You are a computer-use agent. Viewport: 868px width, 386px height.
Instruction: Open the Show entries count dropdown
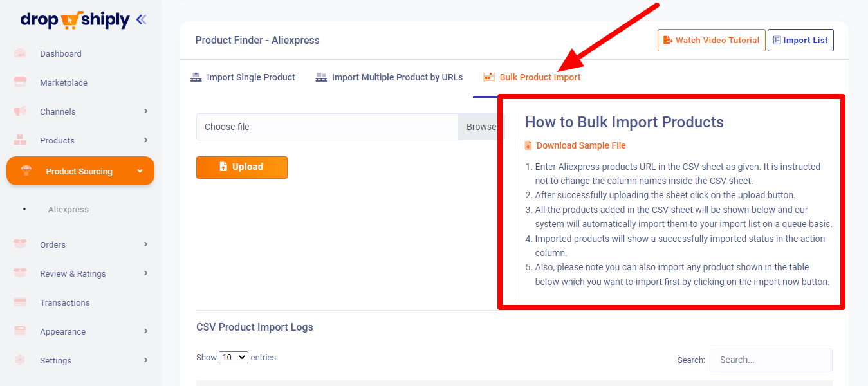click(234, 357)
